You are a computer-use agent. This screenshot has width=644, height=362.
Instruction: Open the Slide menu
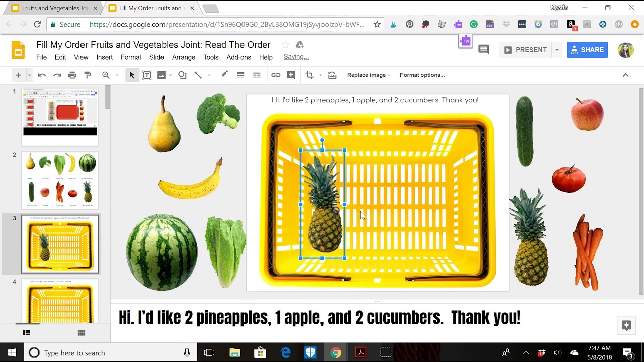click(156, 57)
